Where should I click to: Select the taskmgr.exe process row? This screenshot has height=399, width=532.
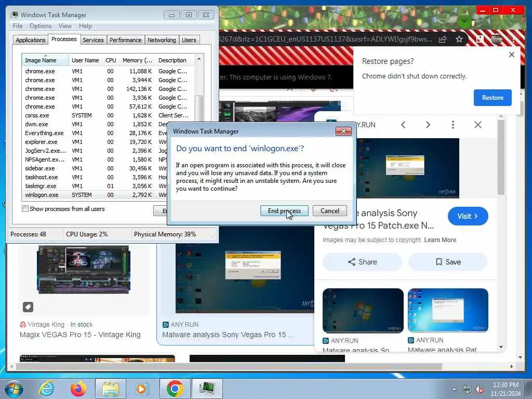pos(95,186)
